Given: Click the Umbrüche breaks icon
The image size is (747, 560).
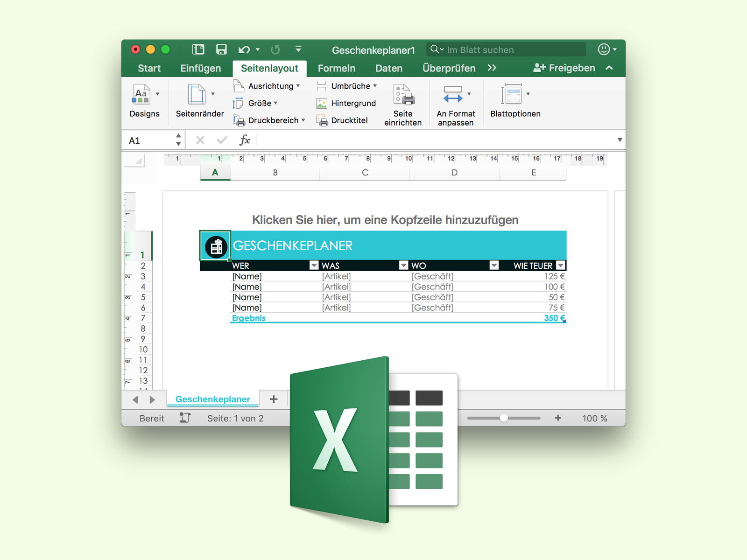Looking at the screenshot, I should (x=322, y=86).
